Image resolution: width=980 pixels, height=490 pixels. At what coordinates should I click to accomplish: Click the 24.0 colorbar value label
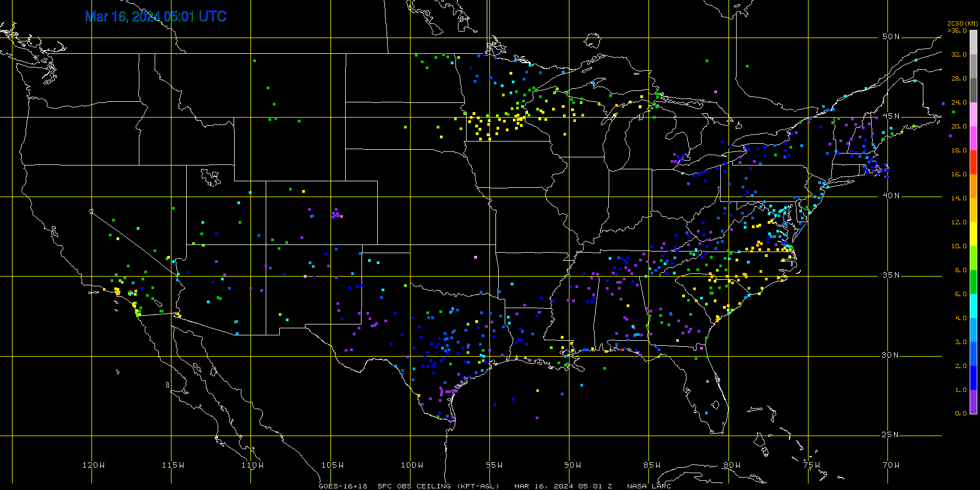pos(959,102)
